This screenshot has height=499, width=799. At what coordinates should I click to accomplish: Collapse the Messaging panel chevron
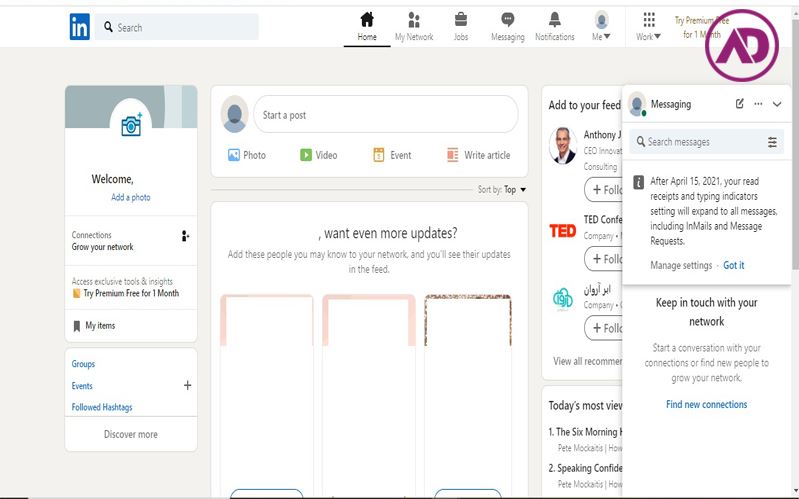point(777,104)
